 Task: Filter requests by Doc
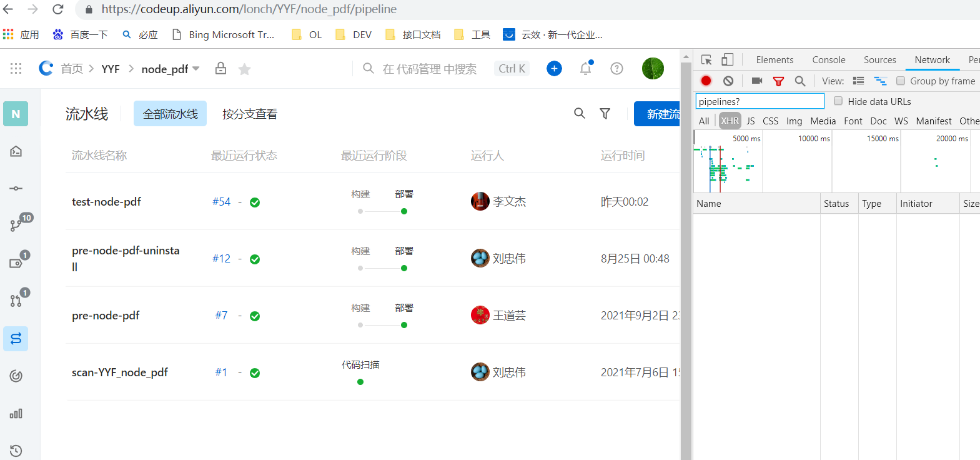click(x=878, y=121)
